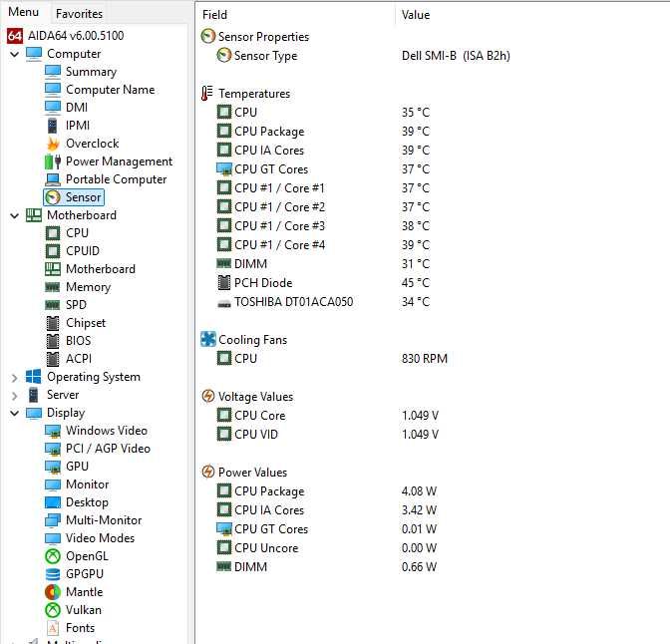670x644 pixels.
Task: Click the Windows Video icon
Action: pyautogui.click(x=53, y=431)
